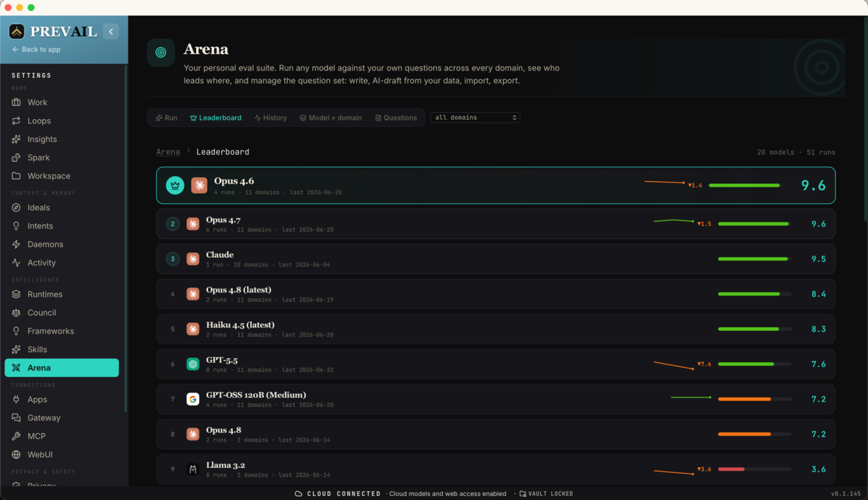Click the Arena breadcrumb link

point(168,152)
